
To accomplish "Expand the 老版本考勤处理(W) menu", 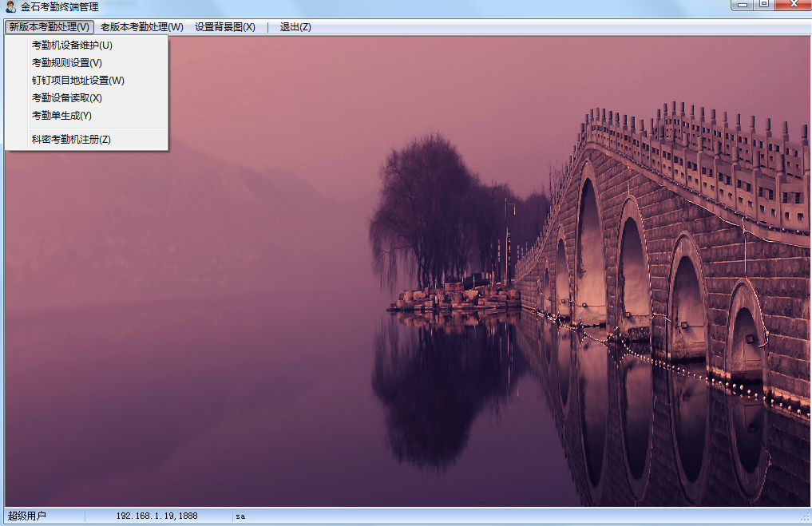I will [141, 27].
